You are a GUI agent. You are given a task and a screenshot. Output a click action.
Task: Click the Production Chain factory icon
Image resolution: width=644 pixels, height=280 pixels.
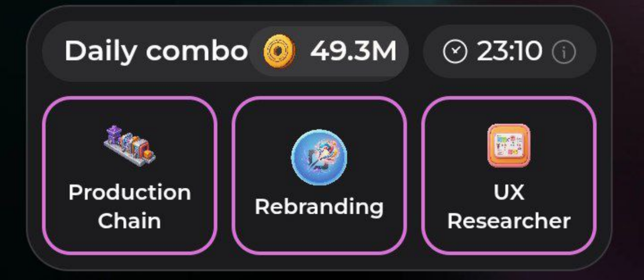click(x=130, y=146)
